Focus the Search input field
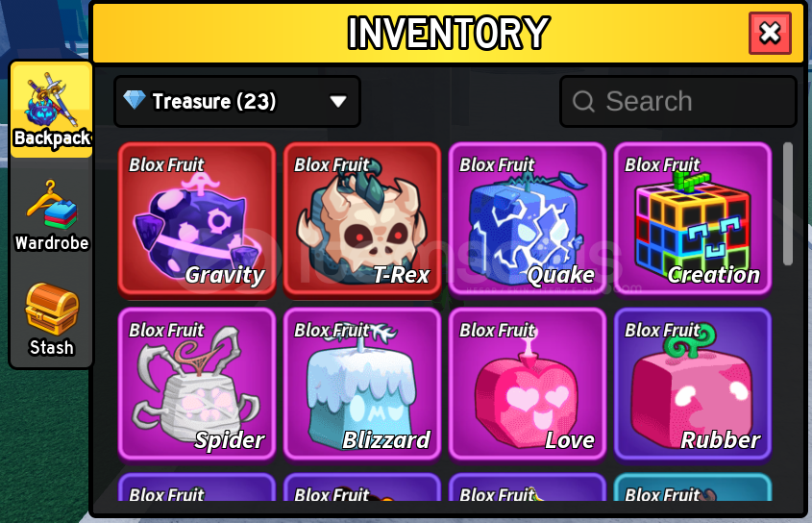 pyautogui.click(x=677, y=101)
